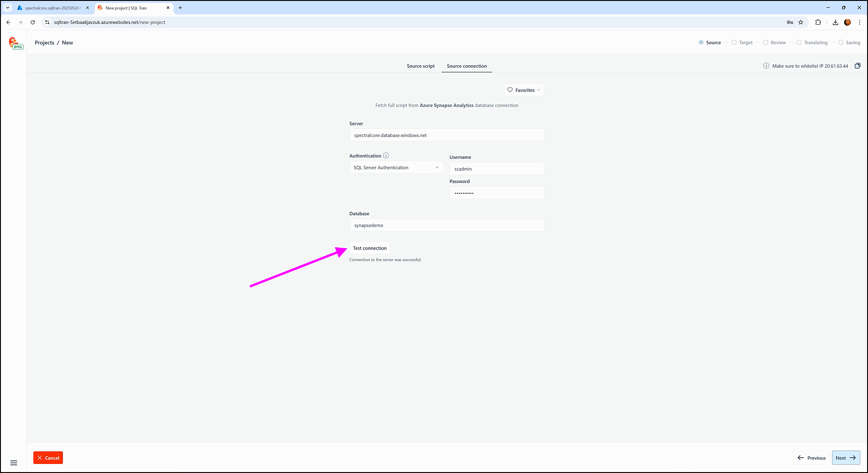Open browser extensions puzzle icon
Screen dimensions: 868x473
tap(818, 22)
